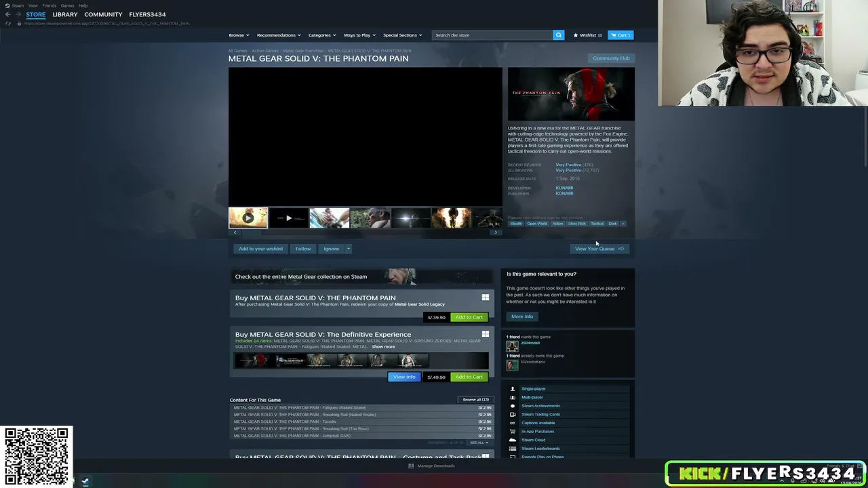Click the Windows icon on Phantom Pain package
This screenshot has width=868, height=488.
[x=486, y=298]
